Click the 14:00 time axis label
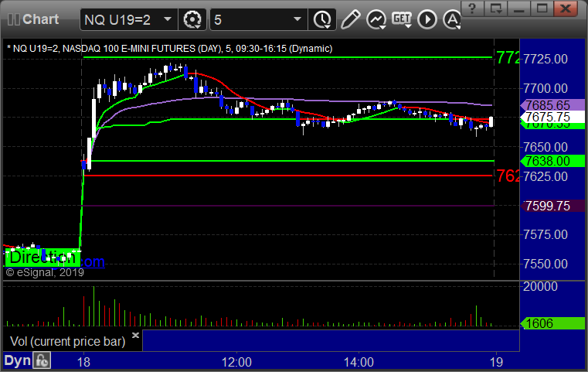This screenshot has width=588, height=372. (359, 362)
